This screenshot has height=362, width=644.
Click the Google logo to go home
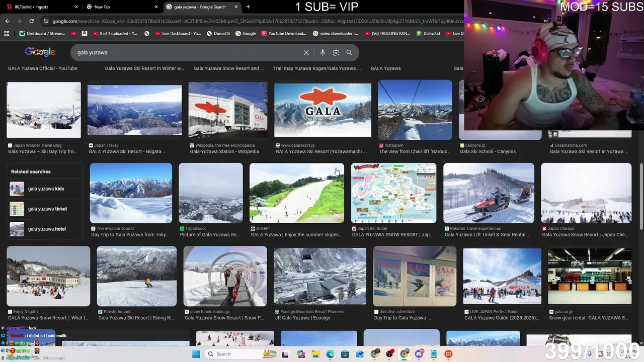[40, 52]
